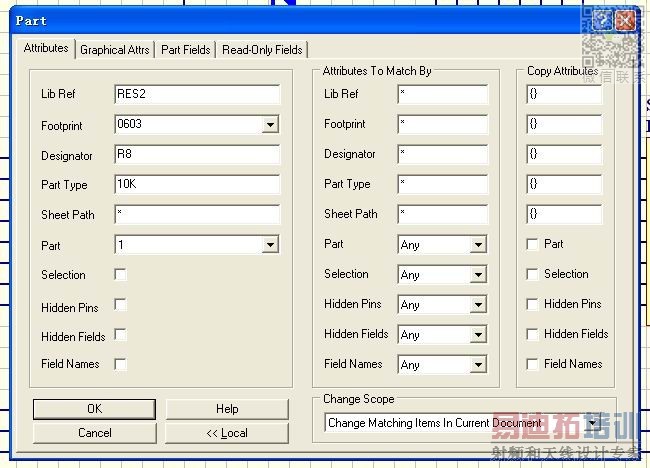Click the dialog help question-mark icon
The height and width of the screenshot is (468, 650).
[602, 19]
